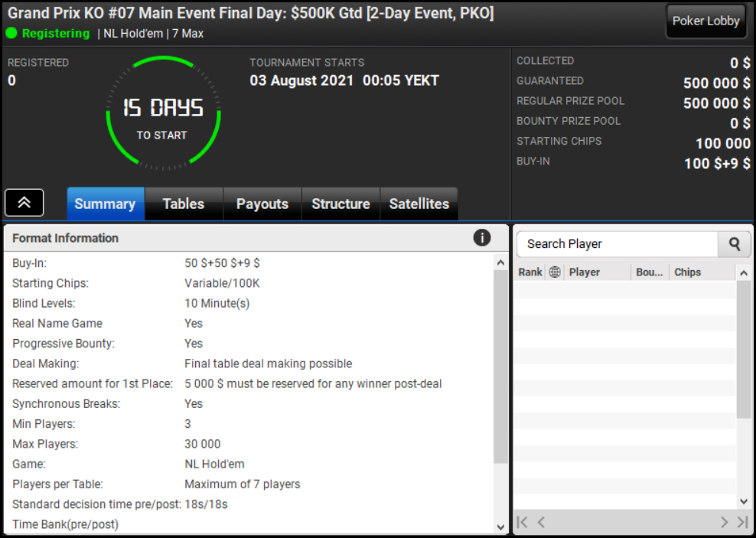Click the Search Player input field

pos(618,244)
